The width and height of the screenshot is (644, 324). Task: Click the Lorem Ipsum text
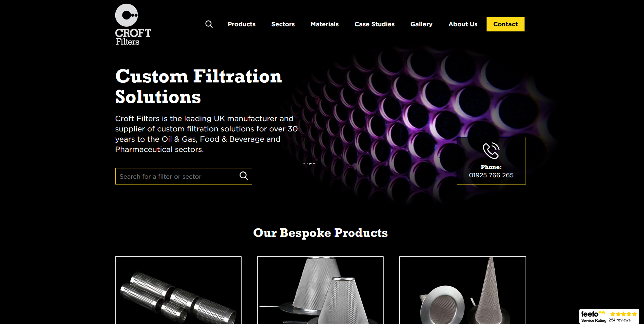[x=308, y=163]
